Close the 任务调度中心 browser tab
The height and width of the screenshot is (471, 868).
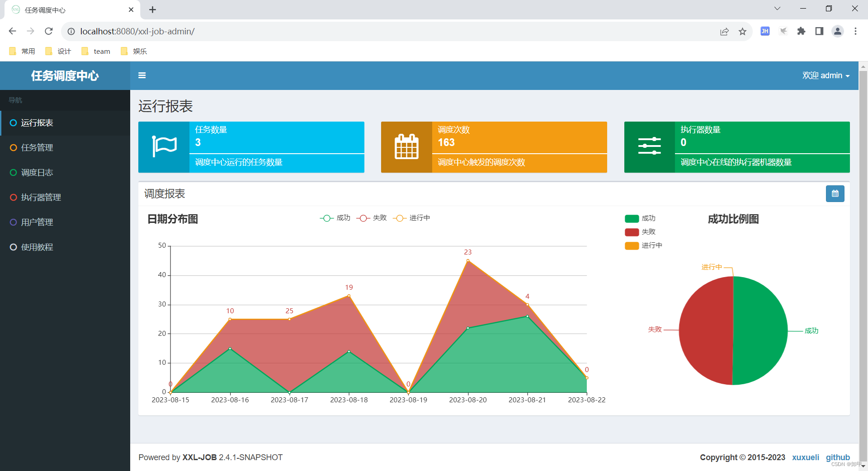131,9
